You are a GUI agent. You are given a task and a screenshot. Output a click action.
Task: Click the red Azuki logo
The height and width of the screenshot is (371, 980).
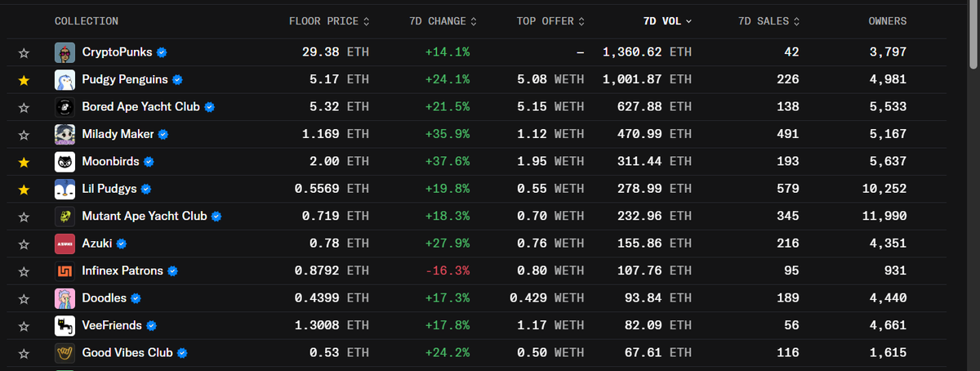[x=65, y=244]
